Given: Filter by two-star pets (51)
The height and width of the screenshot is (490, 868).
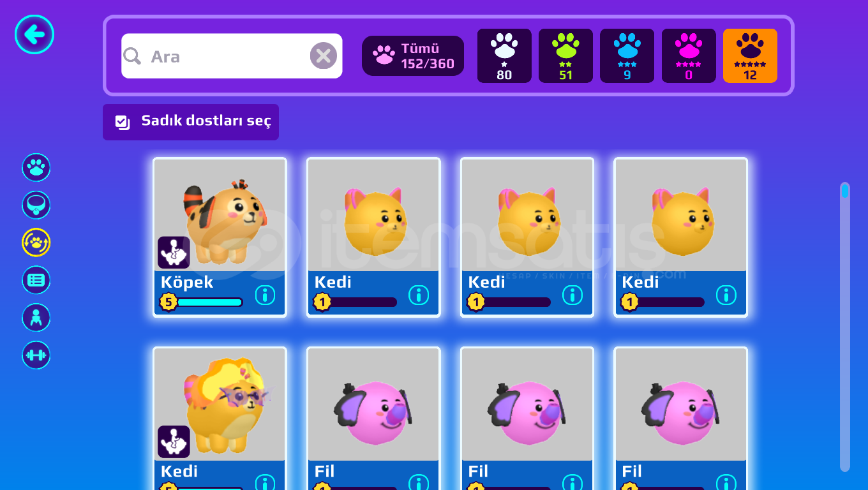Looking at the screenshot, I should (565, 56).
